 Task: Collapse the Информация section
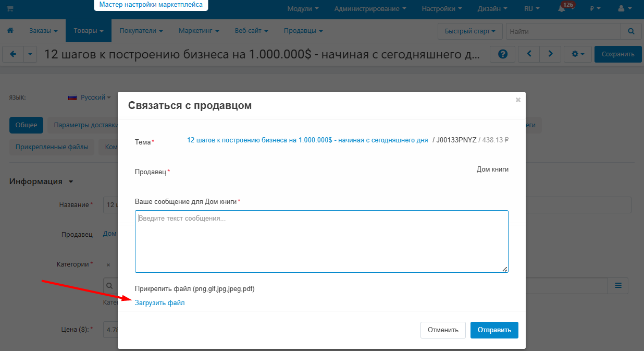click(x=41, y=181)
